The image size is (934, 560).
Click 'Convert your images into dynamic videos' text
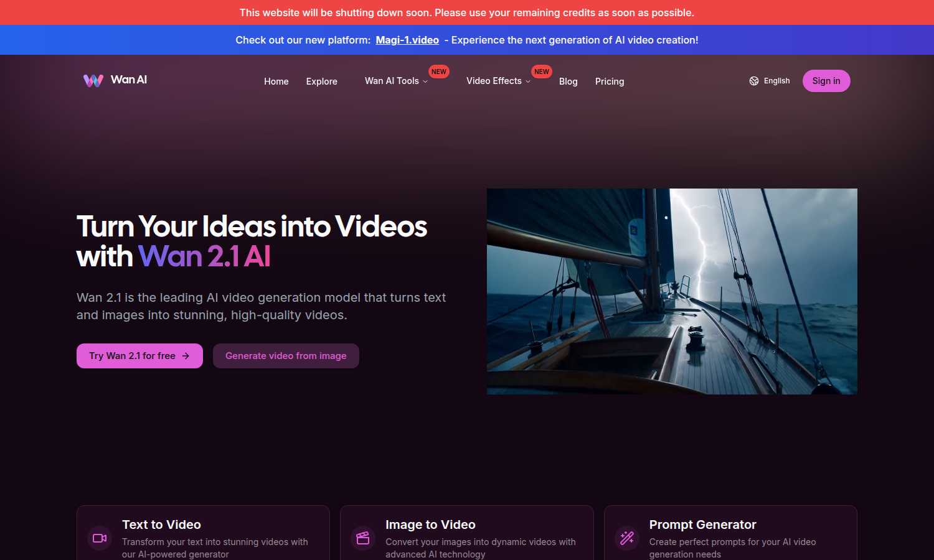(481, 548)
